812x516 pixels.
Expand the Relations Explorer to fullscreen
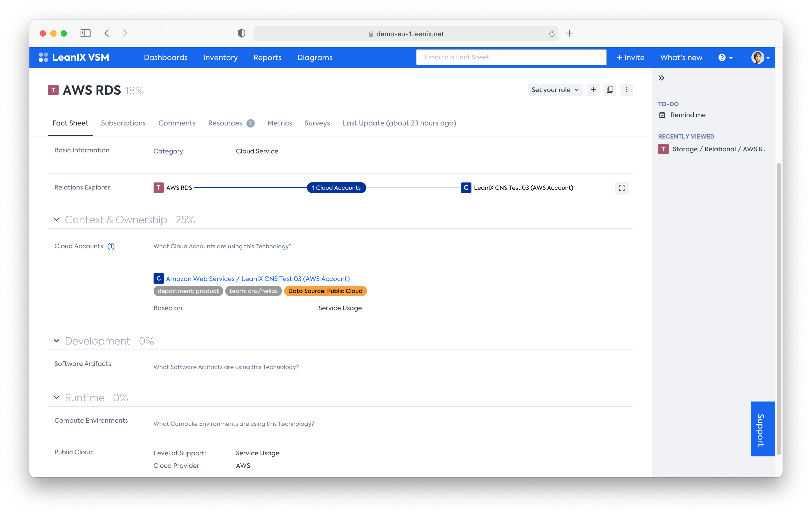click(x=622, y=188)
